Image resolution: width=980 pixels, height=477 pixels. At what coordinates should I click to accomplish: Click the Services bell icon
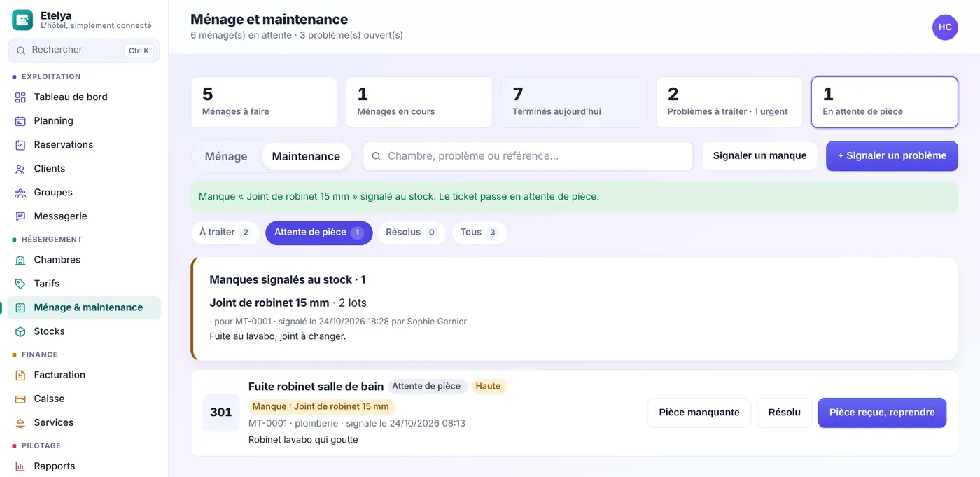point(20,422)
